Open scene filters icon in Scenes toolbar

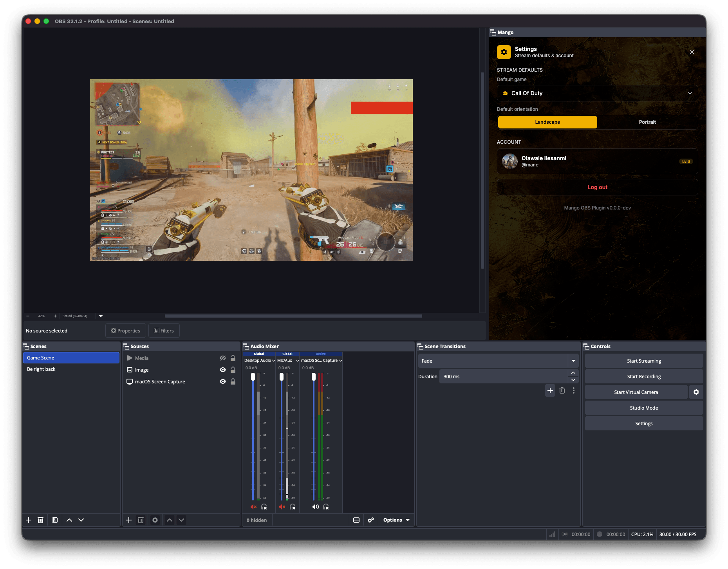pyautogui.click(x=55, y=520)
